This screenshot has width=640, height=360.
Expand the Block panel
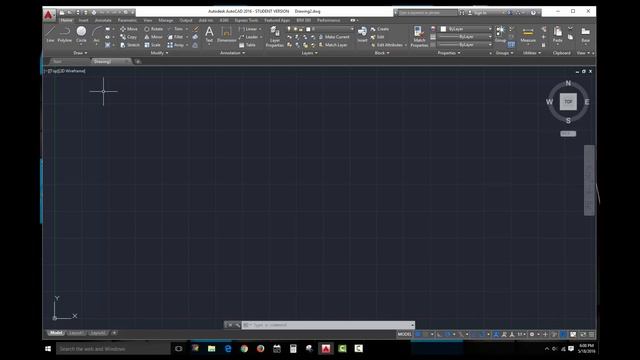[x=382, y=53]
